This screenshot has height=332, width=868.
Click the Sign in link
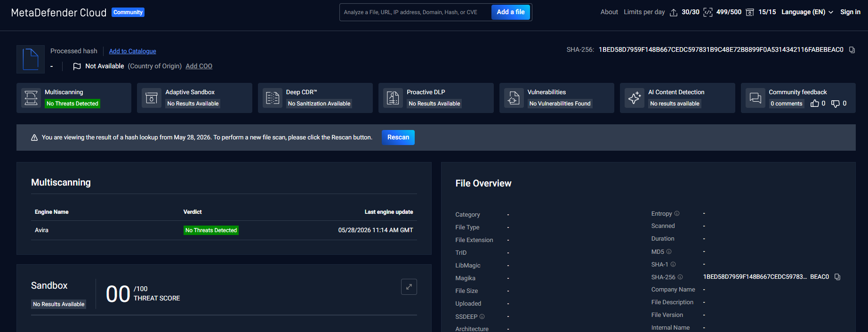(850, 12)
